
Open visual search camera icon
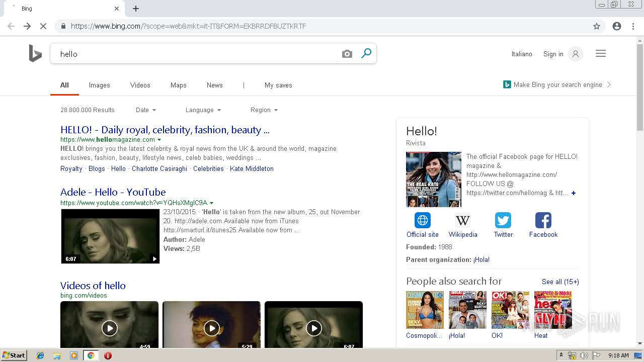pyautogui.click(x=347, y=54)
